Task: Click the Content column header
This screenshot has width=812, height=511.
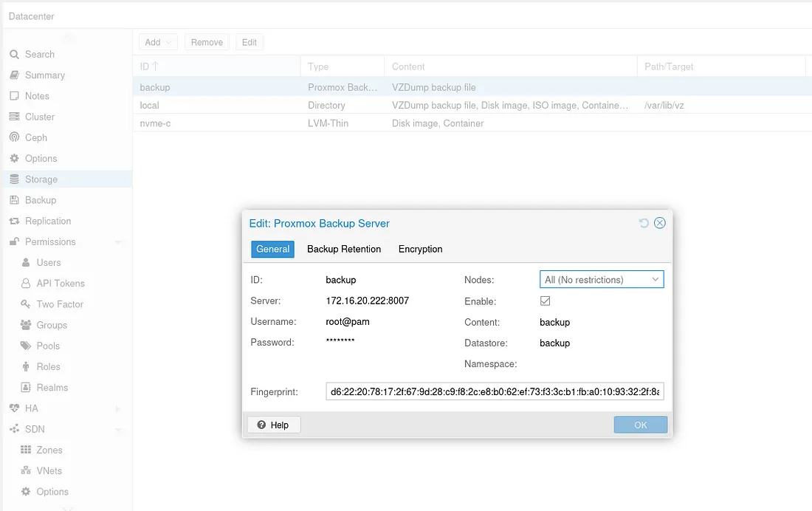Action: (511, 66)
